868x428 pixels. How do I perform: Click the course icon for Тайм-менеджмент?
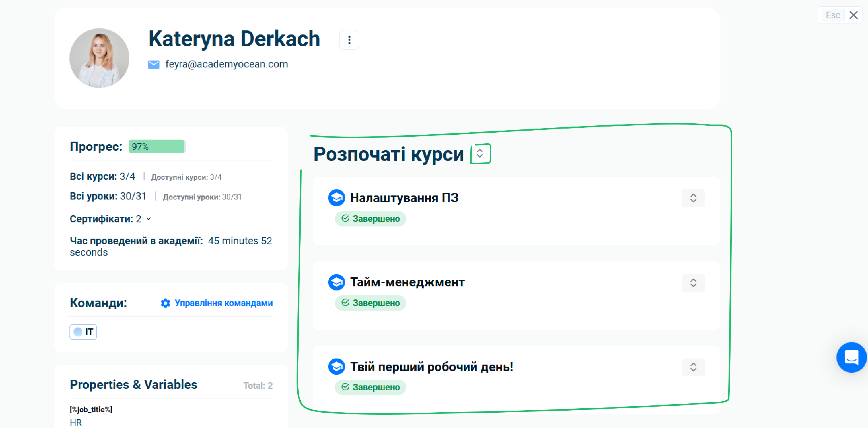tap(336, 282)
